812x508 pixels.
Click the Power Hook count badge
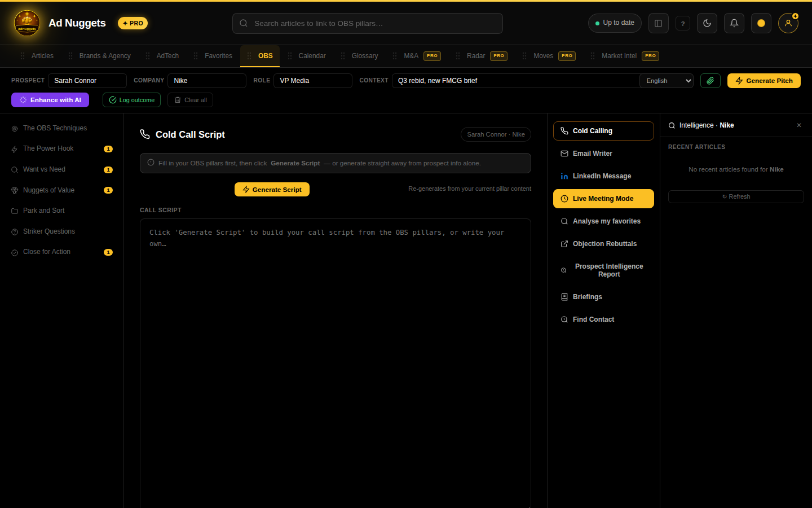[x=108, y=149]
